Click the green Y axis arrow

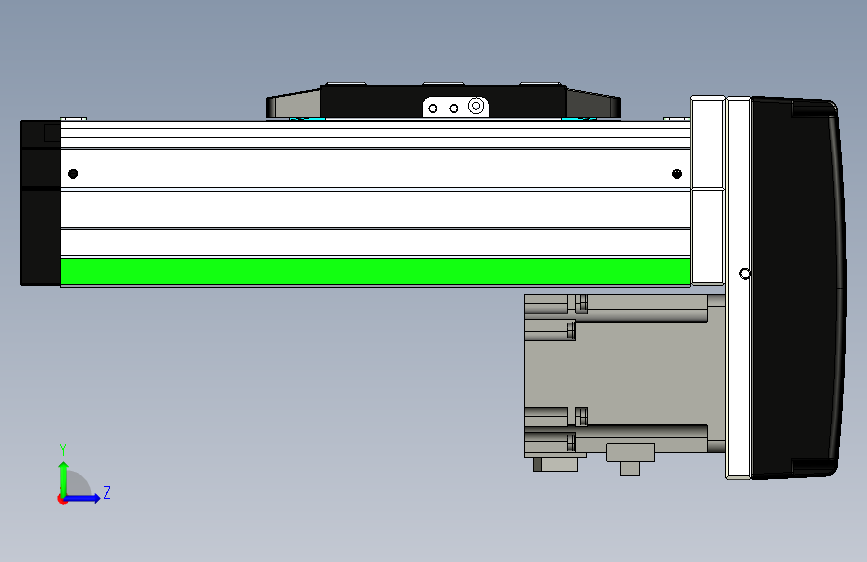point(64,478)
